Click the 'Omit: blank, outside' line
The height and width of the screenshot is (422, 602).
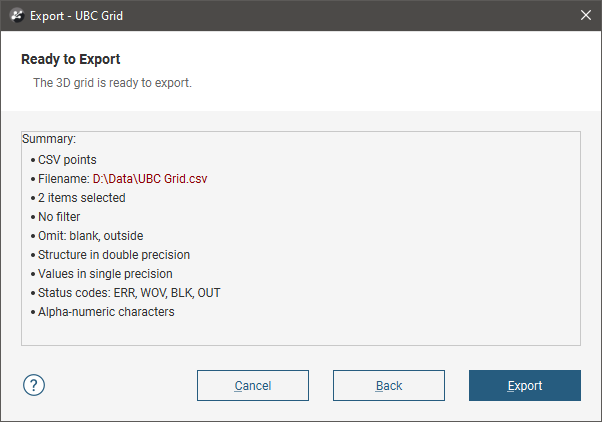(90, 236)
